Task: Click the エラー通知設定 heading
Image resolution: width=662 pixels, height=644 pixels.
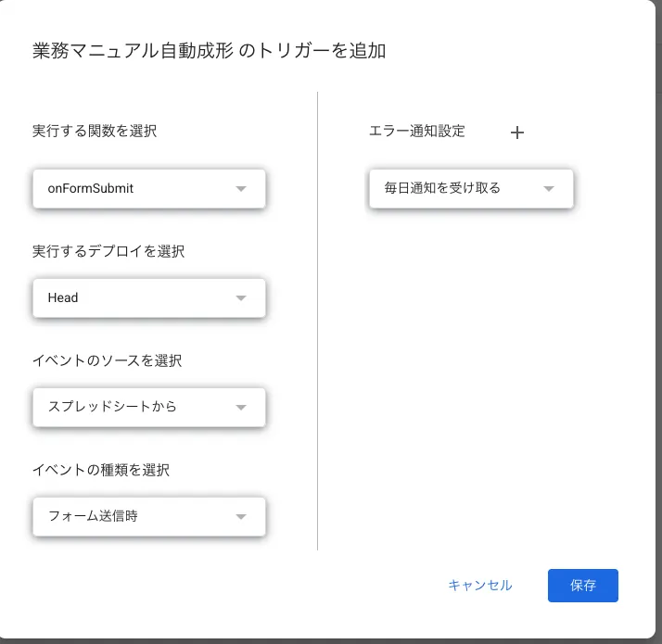Action: (417, 131)
